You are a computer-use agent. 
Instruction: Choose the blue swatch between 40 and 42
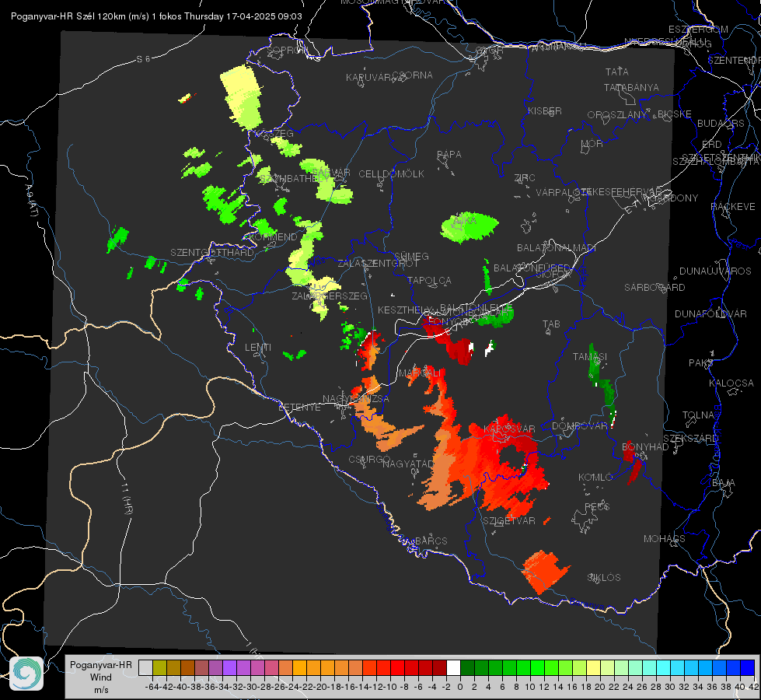(x=748, y=667)
